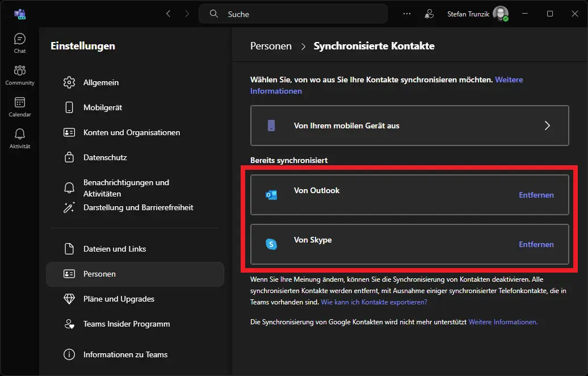This screenshot has height=376, width=588.
Task: Open the Calendar in the sidebar
Action: (x=19, y=107)
